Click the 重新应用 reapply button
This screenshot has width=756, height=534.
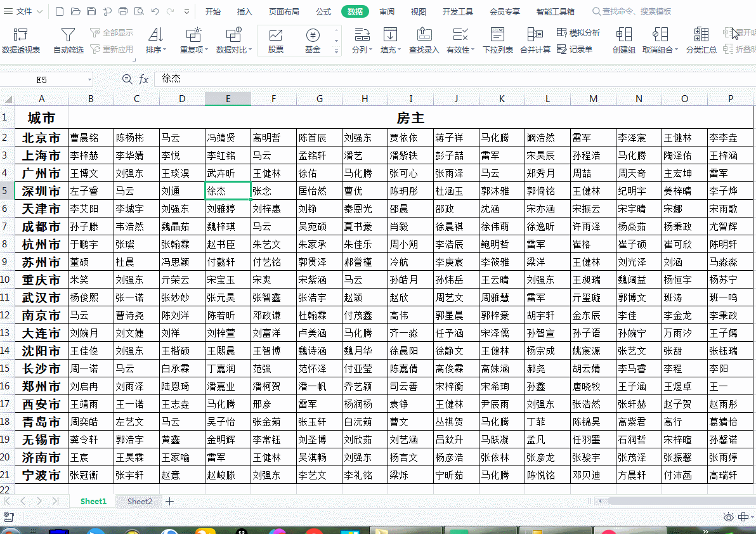click(112, 49)
